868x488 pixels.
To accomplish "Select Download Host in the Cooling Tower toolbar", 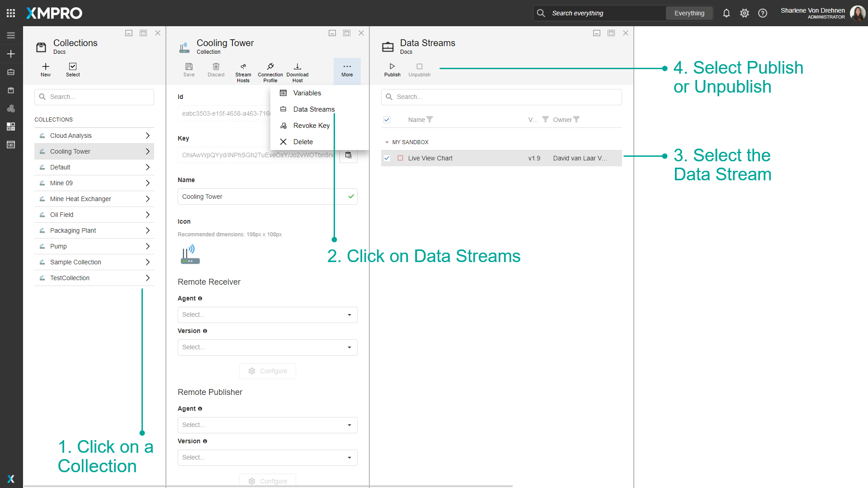I will (297, 71).
